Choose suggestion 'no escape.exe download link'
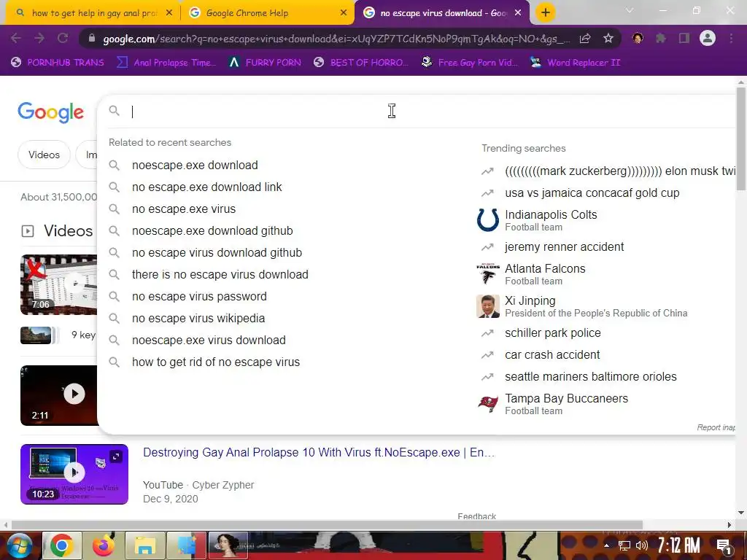 tap(206, 187)
